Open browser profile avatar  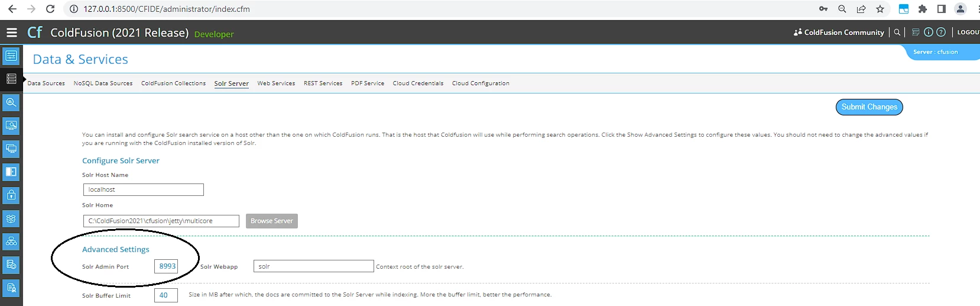(x=961, y=9)
